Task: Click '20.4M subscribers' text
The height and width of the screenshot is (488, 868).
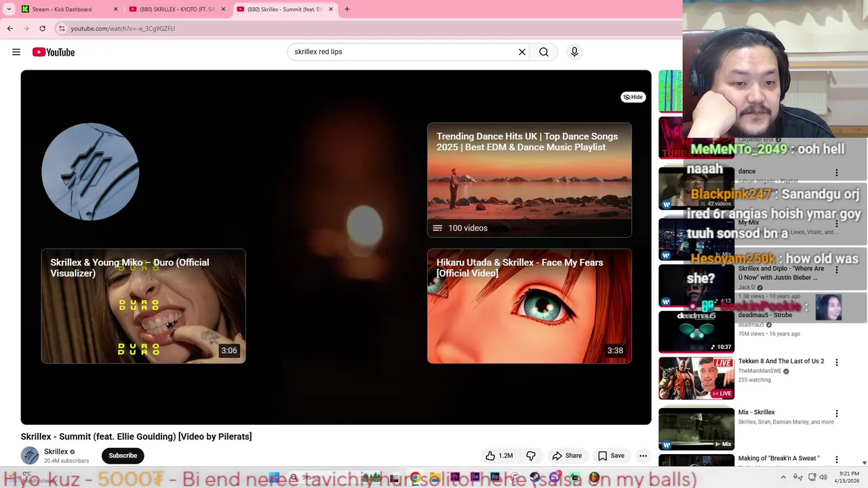Action: click(x=66, y=461)
